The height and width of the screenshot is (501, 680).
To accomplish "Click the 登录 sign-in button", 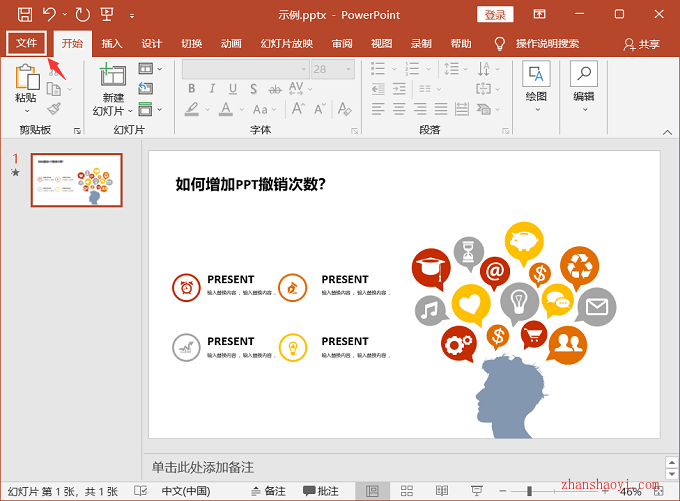I will coord(495,15).
